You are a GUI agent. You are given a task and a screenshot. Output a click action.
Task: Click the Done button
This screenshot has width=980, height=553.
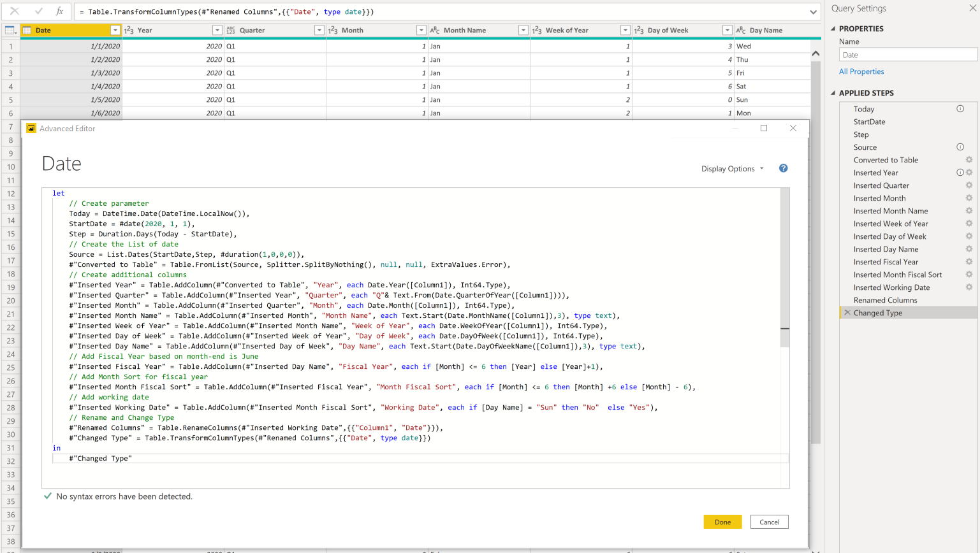click(x=722, y=522)
